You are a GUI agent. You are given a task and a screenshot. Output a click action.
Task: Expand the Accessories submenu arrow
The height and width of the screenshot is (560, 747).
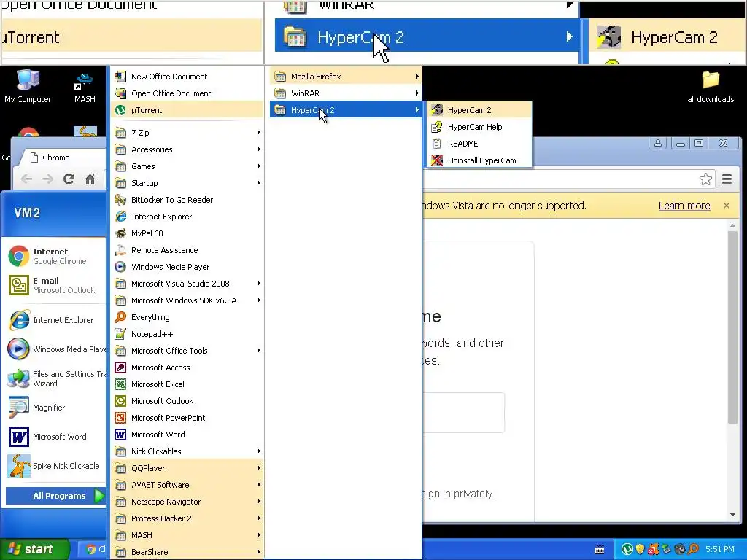(x=259, y=149)
